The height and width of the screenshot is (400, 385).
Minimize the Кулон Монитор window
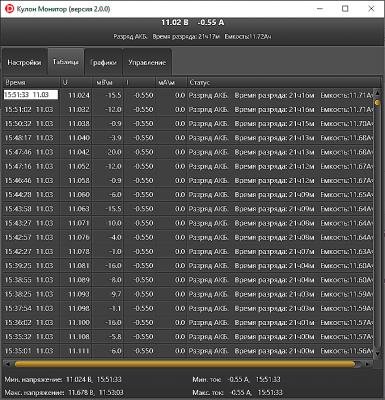[320, 9]
